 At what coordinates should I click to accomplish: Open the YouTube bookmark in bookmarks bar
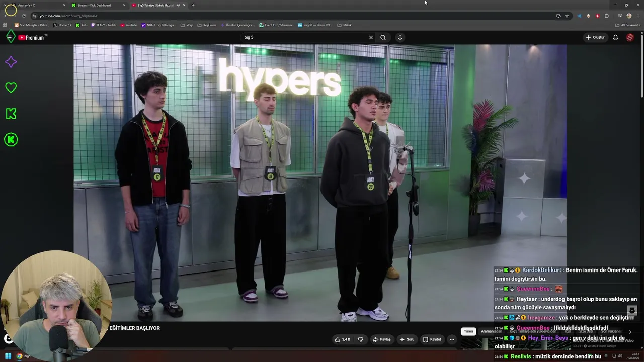tap(129, 25)
